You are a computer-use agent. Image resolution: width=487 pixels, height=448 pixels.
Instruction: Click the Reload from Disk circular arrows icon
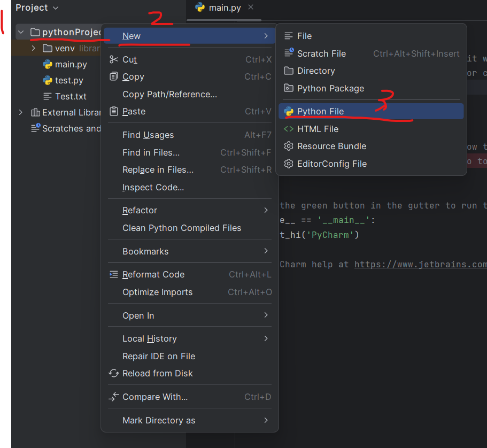114,373
